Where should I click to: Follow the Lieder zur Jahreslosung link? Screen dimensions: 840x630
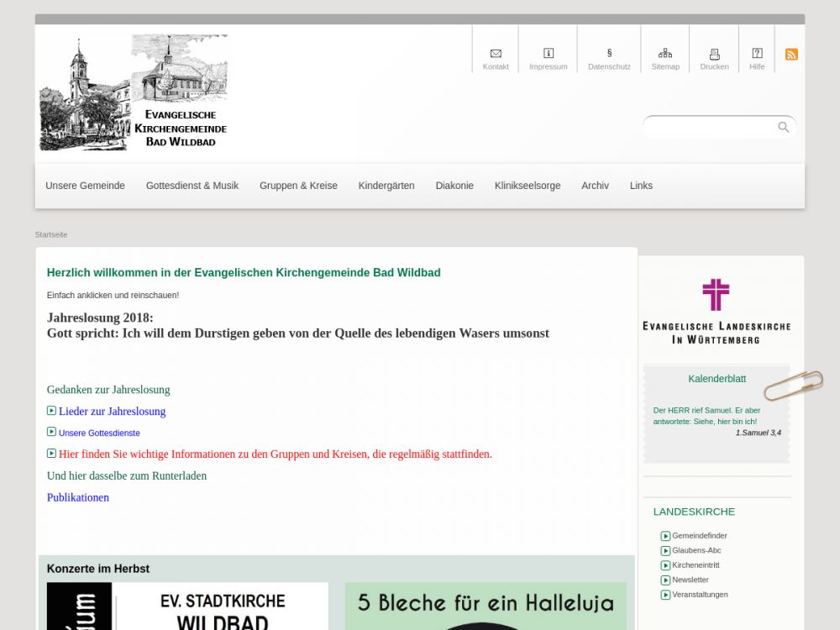(x=112, y=412)
